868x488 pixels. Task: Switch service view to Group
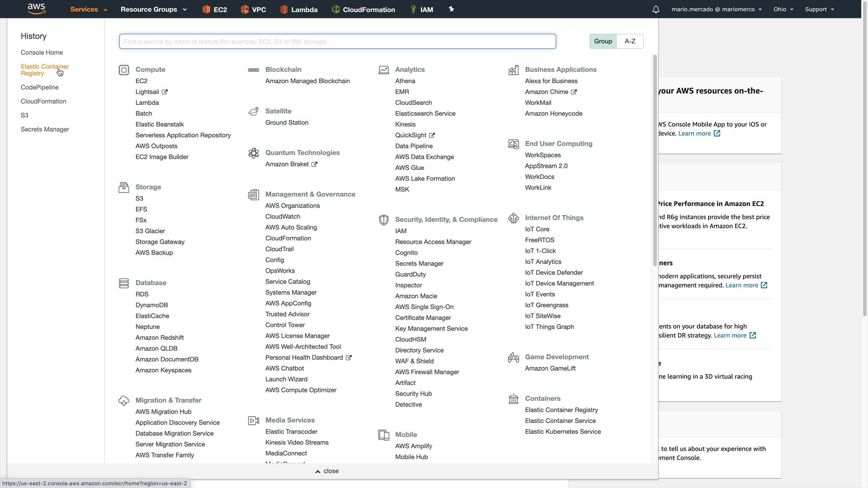click(603, 41)
